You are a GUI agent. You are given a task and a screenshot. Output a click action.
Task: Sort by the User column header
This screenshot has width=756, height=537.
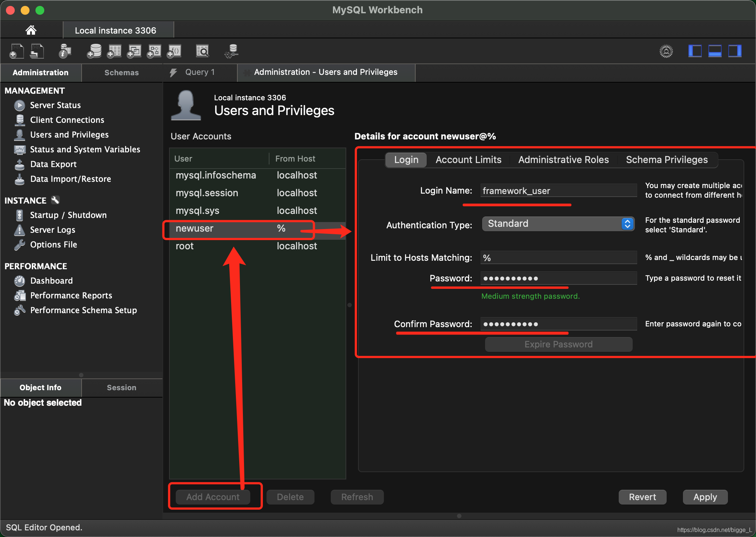click(x=219, y=159)
